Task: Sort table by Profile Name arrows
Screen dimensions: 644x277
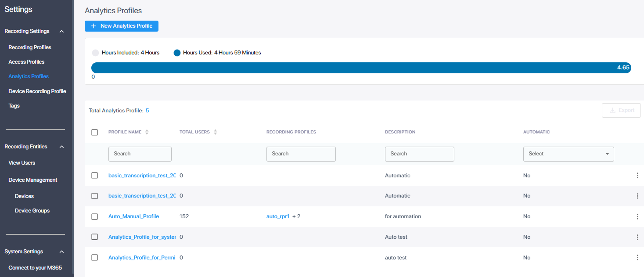Action: coord(147,132)
